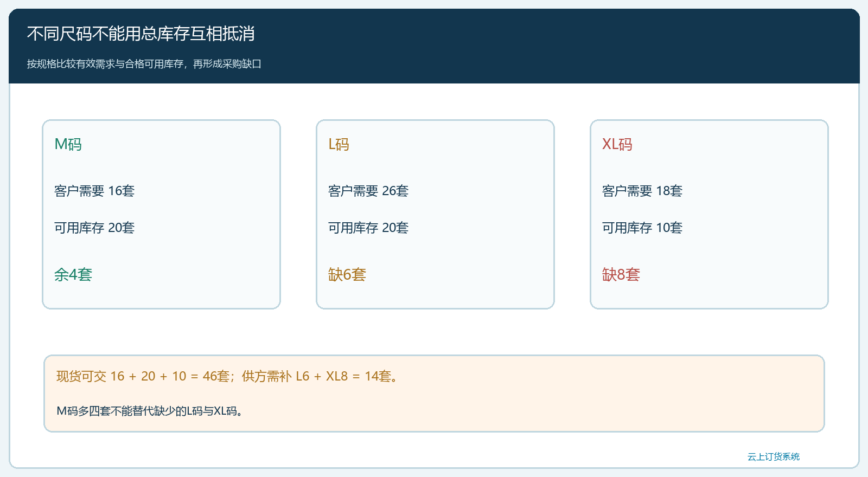Select the text 客户需要 26套

pos(368,191)
